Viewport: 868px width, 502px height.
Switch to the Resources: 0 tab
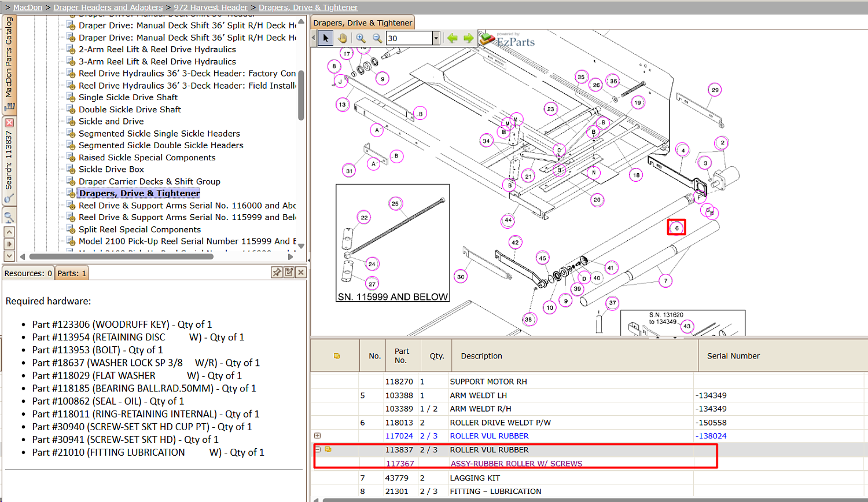pos(28,273)
